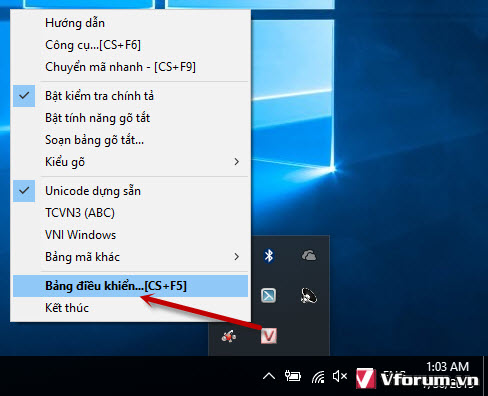488x396 pixels.
Task: Click the Bluetooth icon in tray overflow
Action: 269,256
